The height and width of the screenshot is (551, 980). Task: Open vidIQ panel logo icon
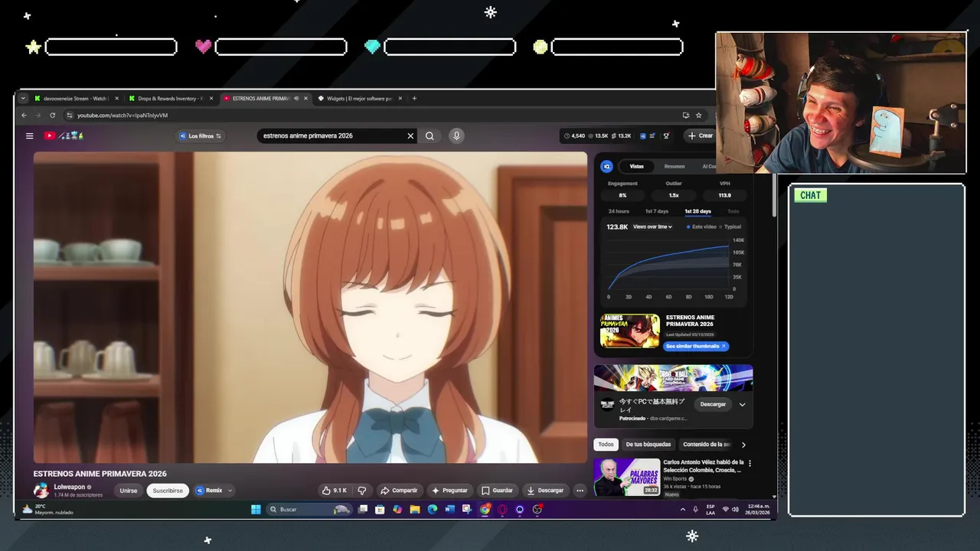(606, 166)
